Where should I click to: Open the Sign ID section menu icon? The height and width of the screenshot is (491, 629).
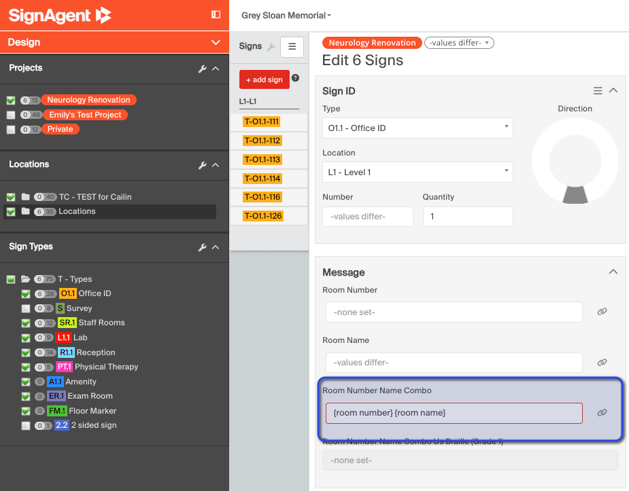598,91
